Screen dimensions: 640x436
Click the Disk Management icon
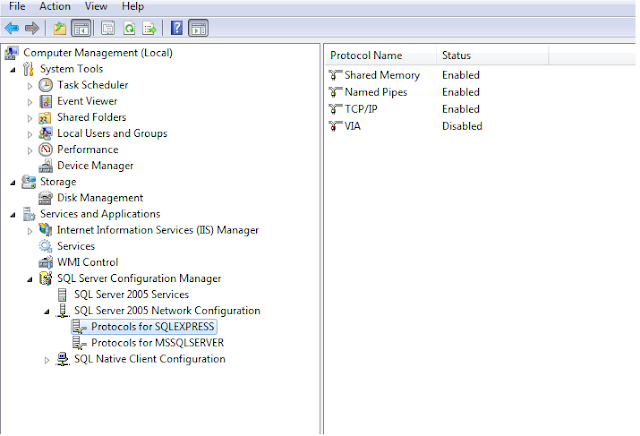(45, 198)
